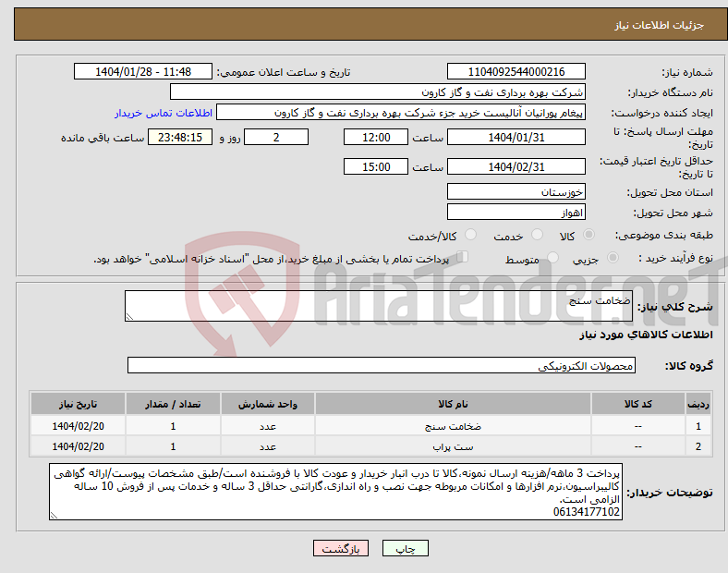Click the delivery city field اهواز

(516, 213)
